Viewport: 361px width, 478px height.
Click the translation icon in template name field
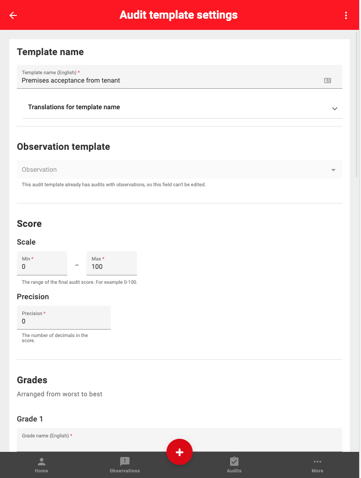pos(327,80)
